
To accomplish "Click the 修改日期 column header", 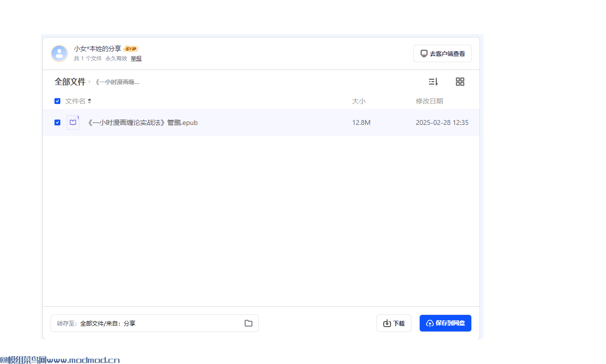I will coord(429,101).
